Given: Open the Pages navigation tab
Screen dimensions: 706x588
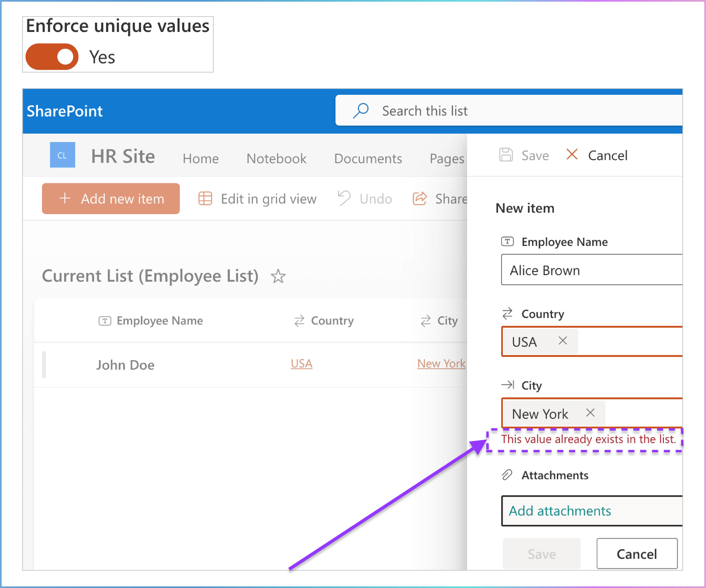Looking at the screenshot, I should 447,159.
